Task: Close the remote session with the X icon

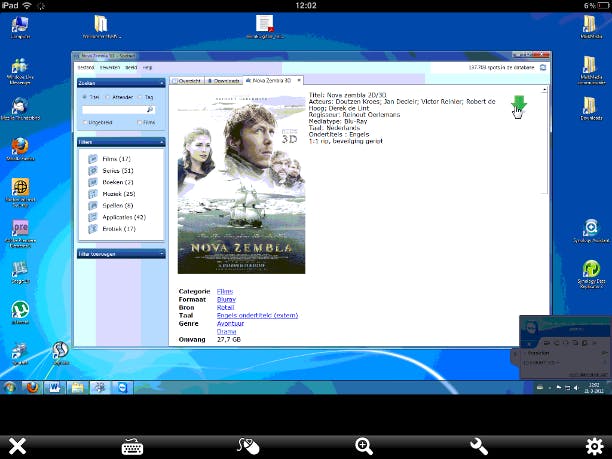Action: tap(18, 446)
